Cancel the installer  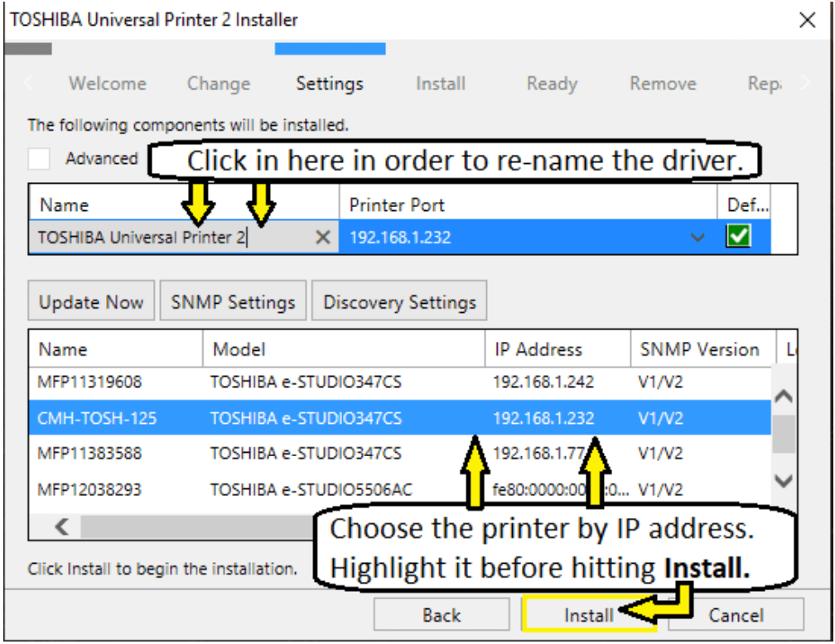point(736,615)
